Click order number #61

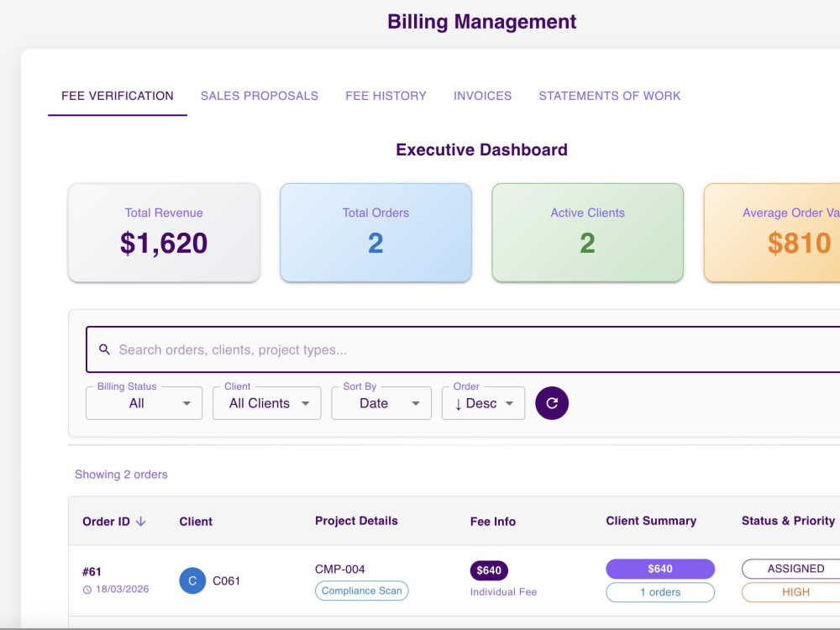(92, 571)
